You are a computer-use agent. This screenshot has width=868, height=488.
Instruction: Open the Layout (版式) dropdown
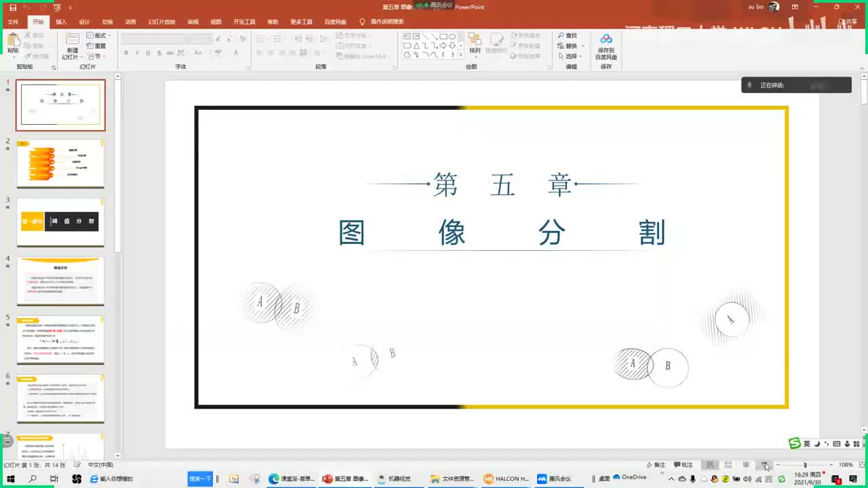[x=98, y=35]
